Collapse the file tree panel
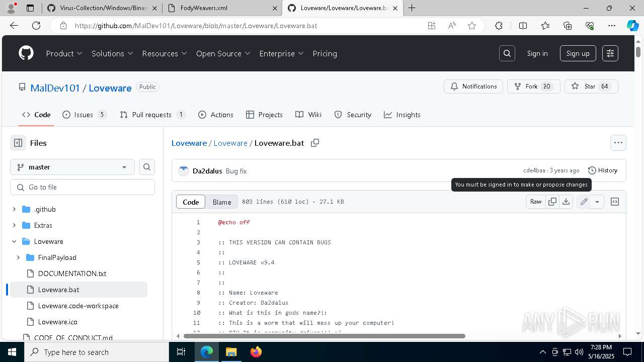 click(x=18, y=143)
